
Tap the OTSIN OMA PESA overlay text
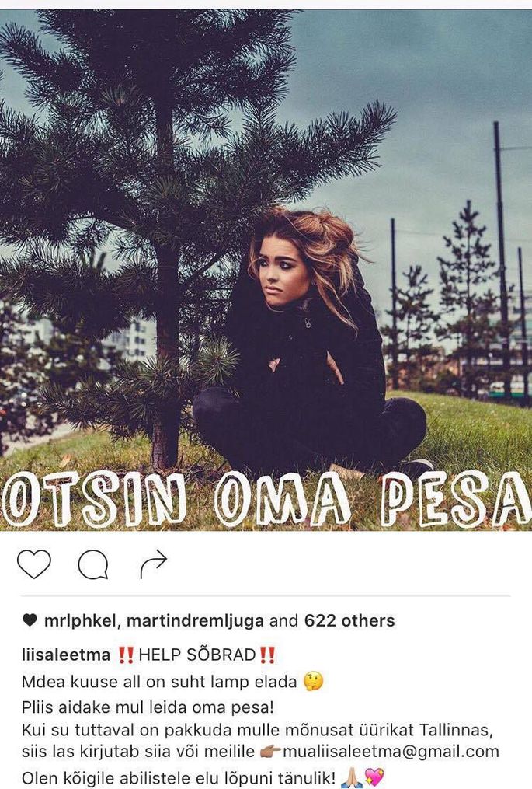266,498
